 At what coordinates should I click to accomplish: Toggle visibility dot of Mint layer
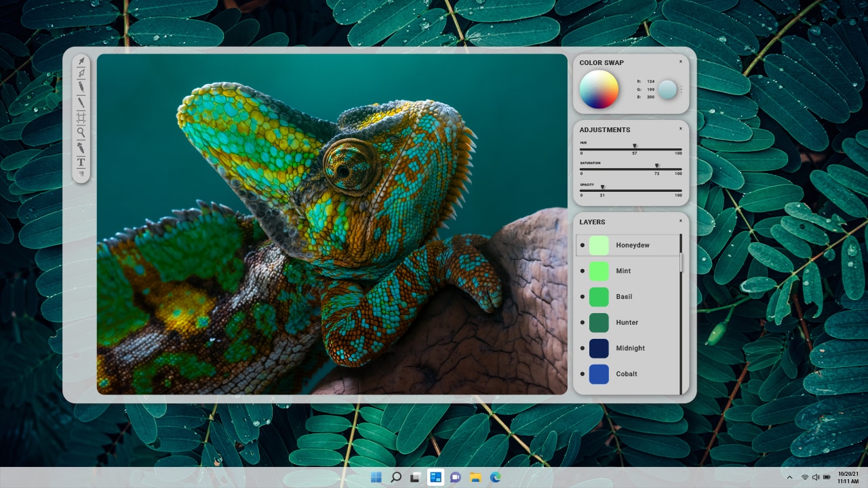click(583, 271)
